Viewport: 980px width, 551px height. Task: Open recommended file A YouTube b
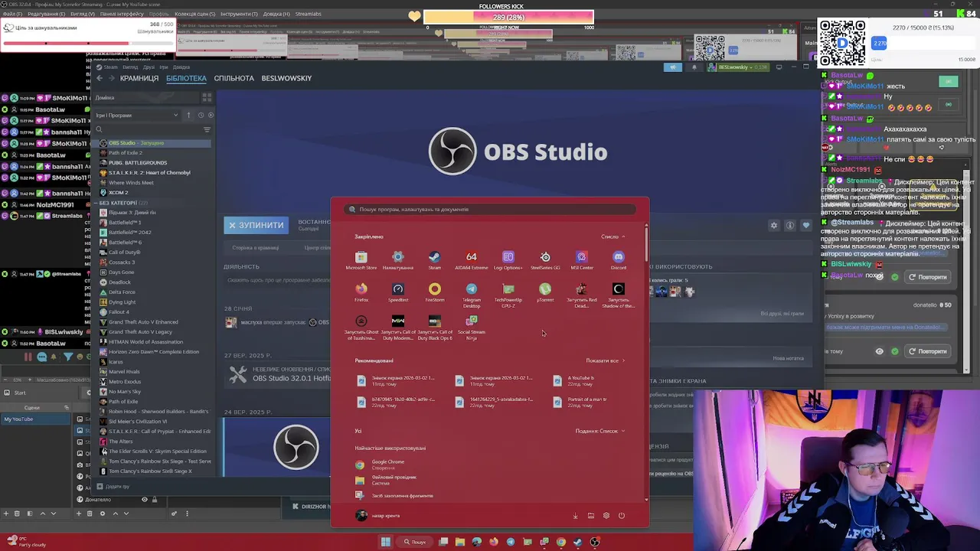(573, 380)
